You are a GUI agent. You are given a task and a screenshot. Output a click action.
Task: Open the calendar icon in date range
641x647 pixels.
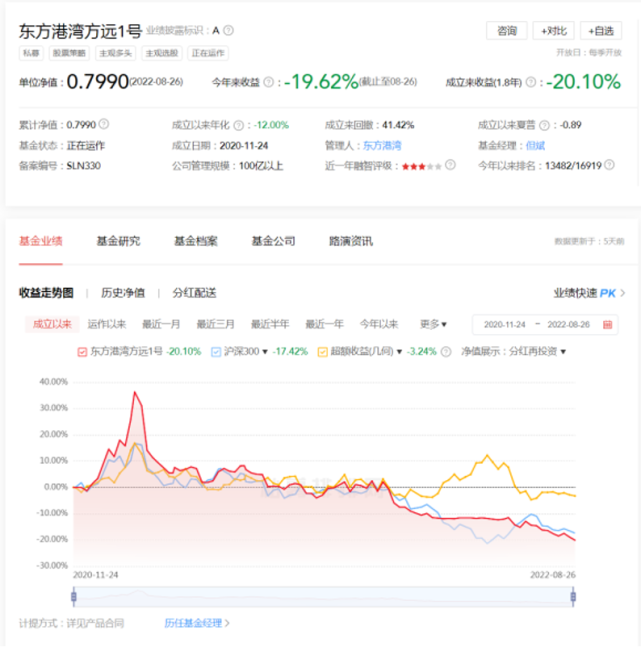point(607,324)
